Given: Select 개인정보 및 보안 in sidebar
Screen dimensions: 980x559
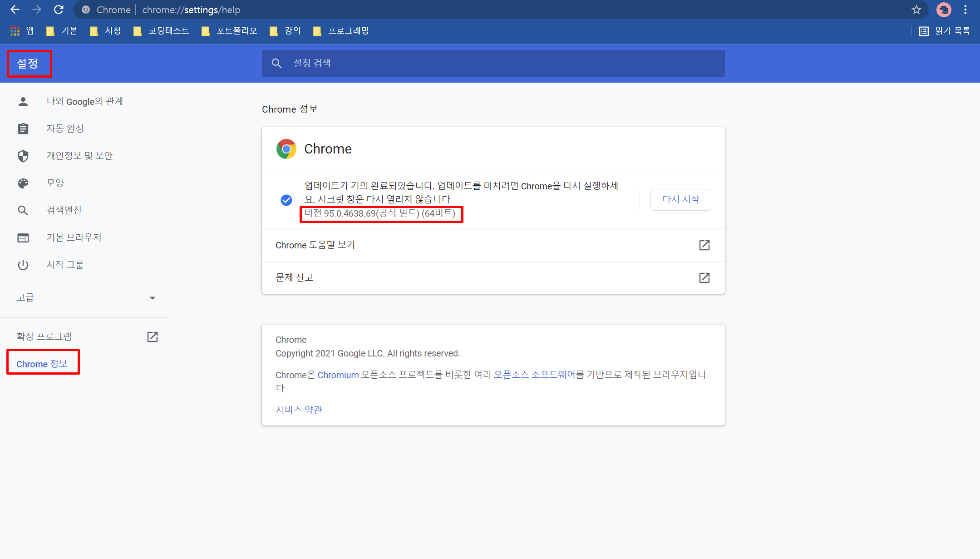Looking at the screenshot, I should click(79, 156).
